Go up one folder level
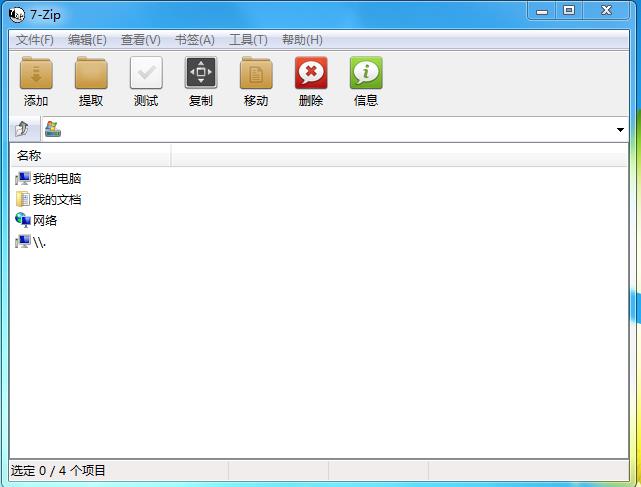Image resolution: width=641 pixels, height=487 pixels. [23, 129]
